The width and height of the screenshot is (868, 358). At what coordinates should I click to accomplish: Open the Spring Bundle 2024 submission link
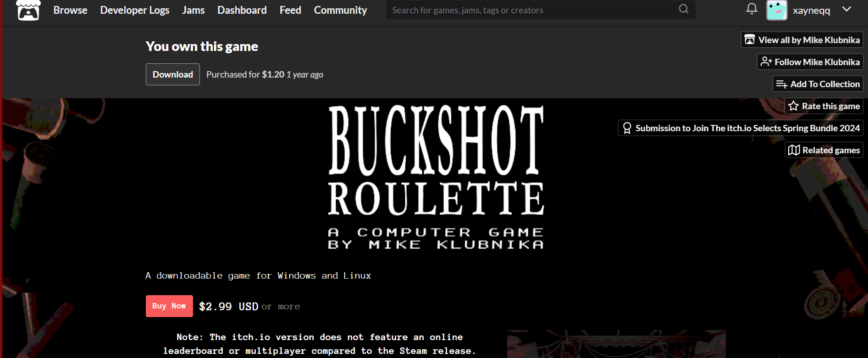click(x=741, y=128)
